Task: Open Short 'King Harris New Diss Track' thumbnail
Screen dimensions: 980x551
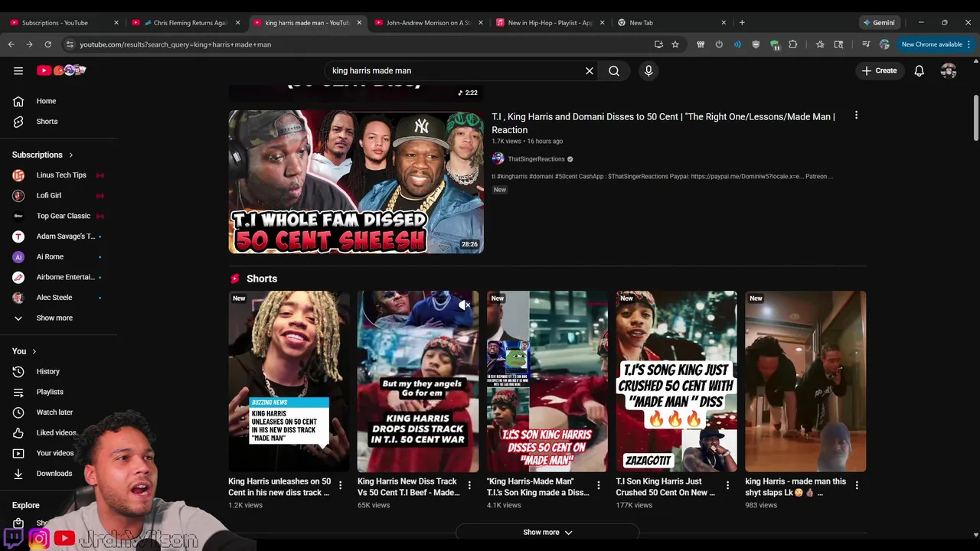Action: pyautogui.click(x=418, y=381)
